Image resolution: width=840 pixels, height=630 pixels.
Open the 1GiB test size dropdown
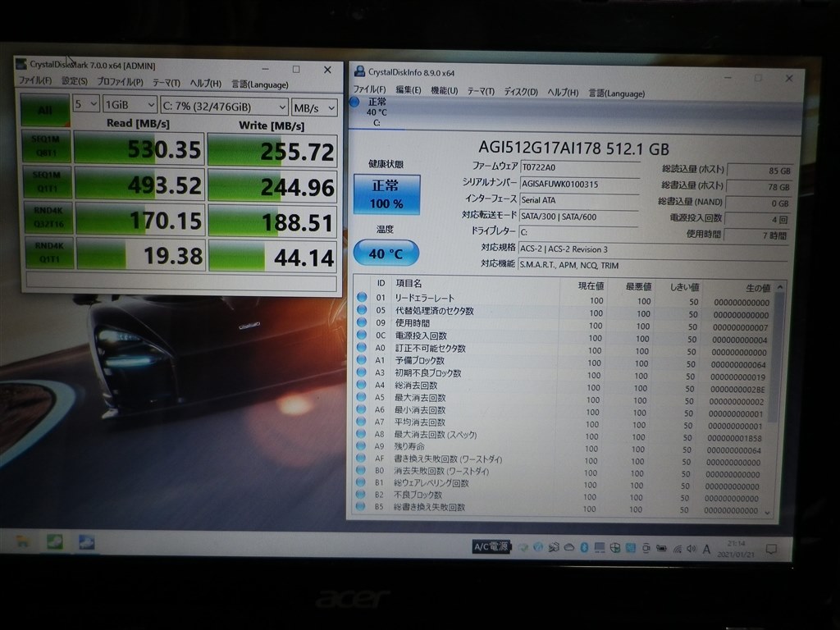(x=130, y=105)
